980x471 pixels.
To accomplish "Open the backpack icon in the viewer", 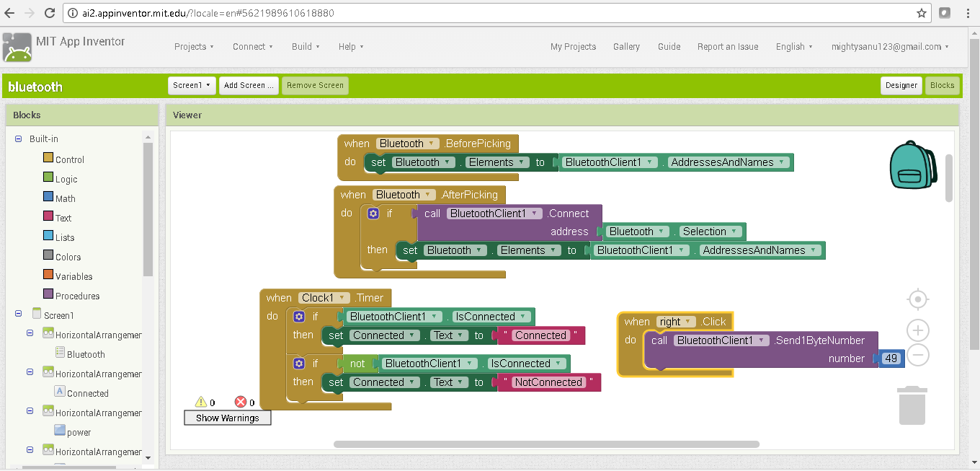I will point(912,164).
